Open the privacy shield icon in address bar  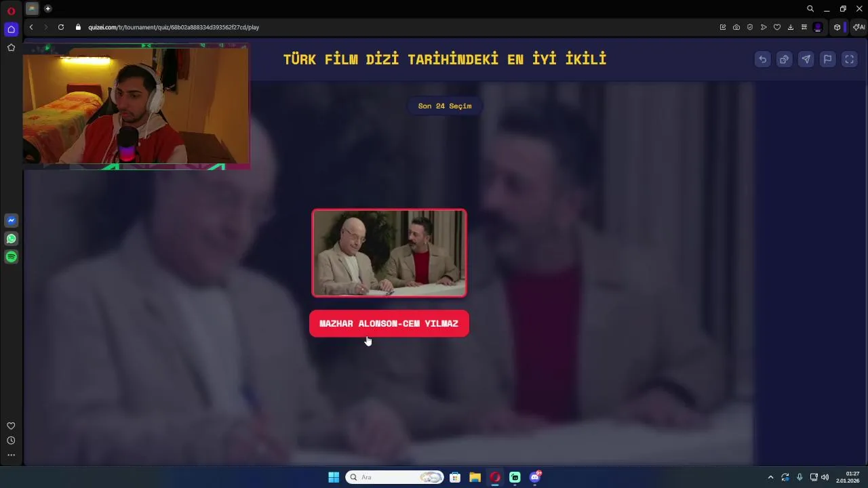click(x=750, y=27)
